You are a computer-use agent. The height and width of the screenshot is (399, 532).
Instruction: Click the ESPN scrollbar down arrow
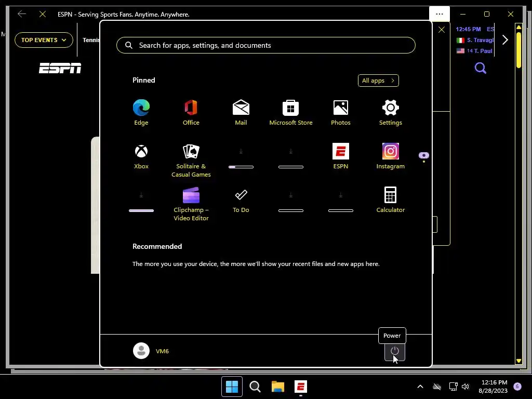pos(518,361)
